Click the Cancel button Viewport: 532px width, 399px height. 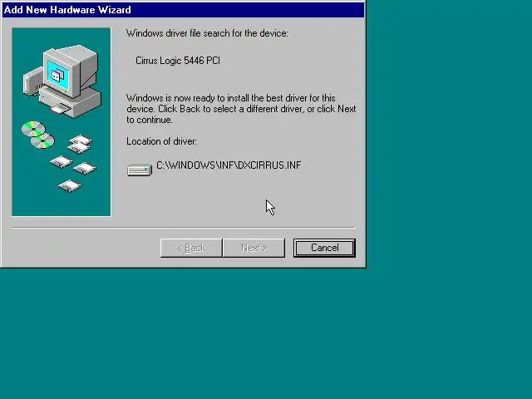tap(324, 248)
